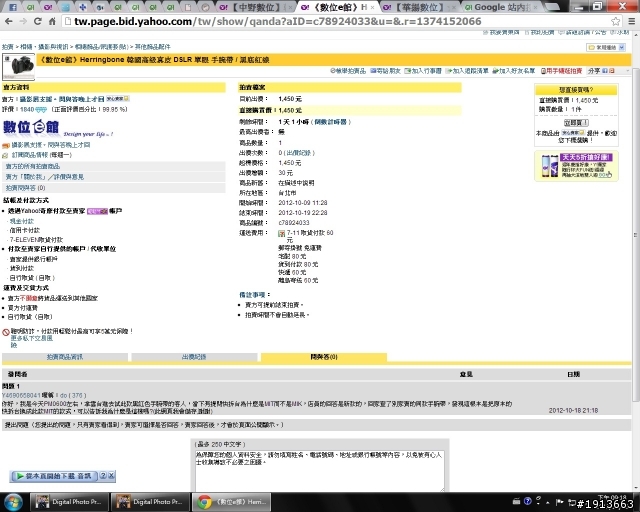640x512 pixels.
Task: Click the blue help tray icon
Action: coord(527,501)
